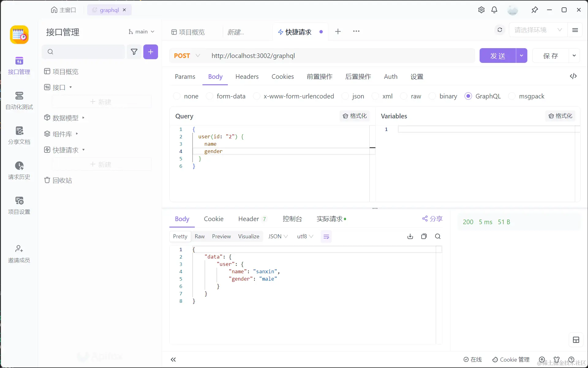This screenshot has width=588, height=368.
Task: Open the response Cookie tab
Action: tap(213, 219)
